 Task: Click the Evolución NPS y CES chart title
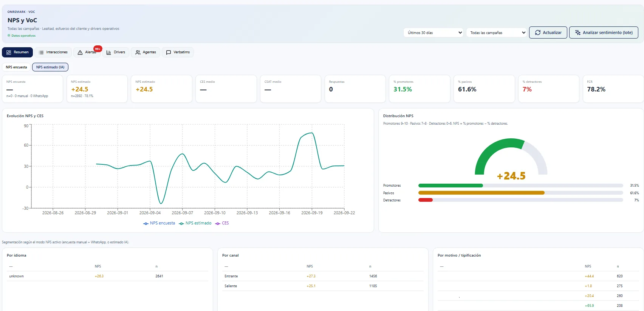25,116
